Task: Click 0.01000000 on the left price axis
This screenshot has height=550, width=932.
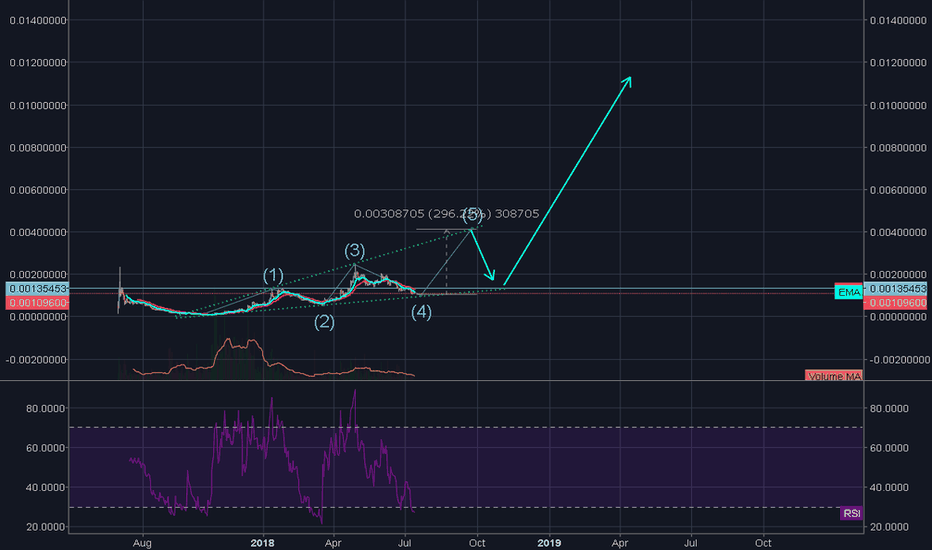Action: tap(38, 105)
